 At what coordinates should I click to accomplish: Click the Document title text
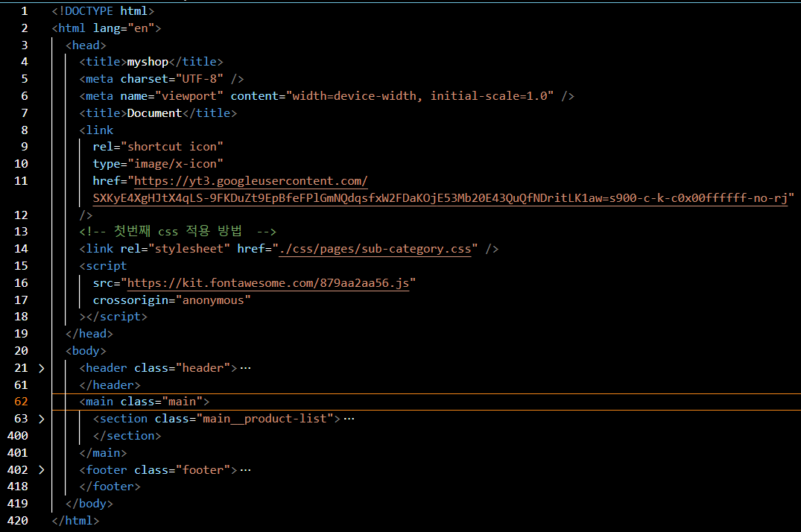[154, 113]
